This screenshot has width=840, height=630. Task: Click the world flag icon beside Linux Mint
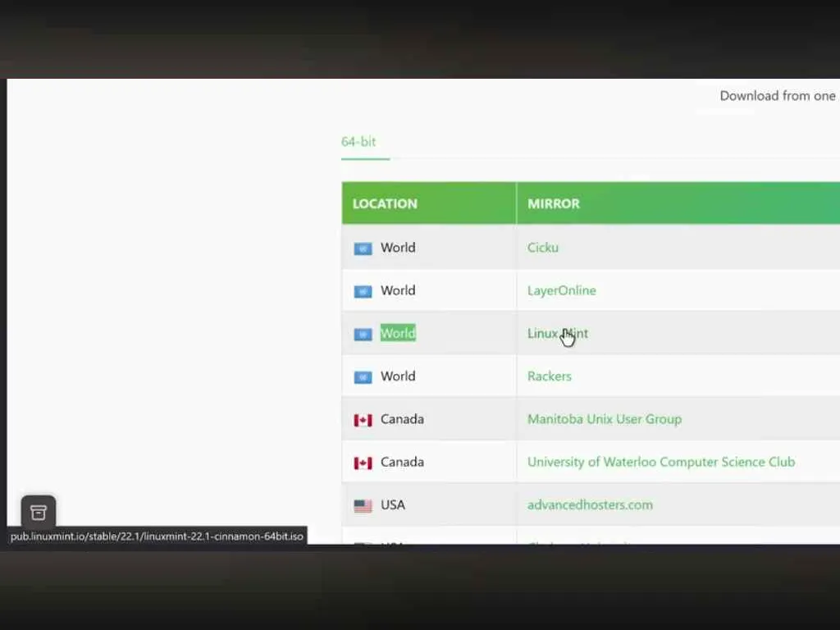363,335
